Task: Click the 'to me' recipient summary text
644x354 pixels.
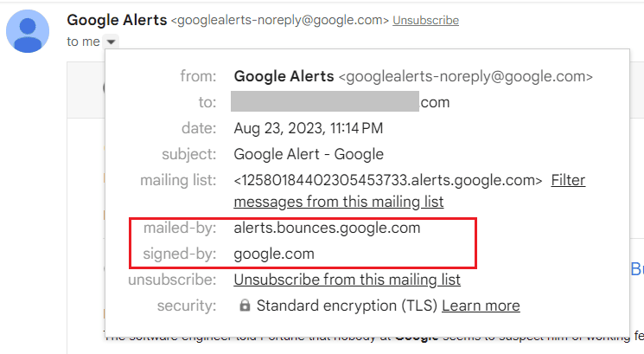Action: click(83, 42)
